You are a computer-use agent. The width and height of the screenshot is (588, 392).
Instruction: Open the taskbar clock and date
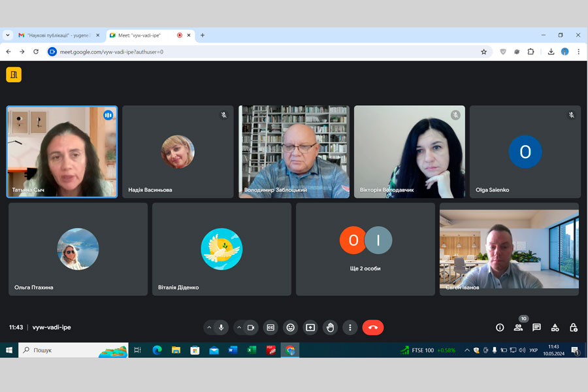click(553, 350)
